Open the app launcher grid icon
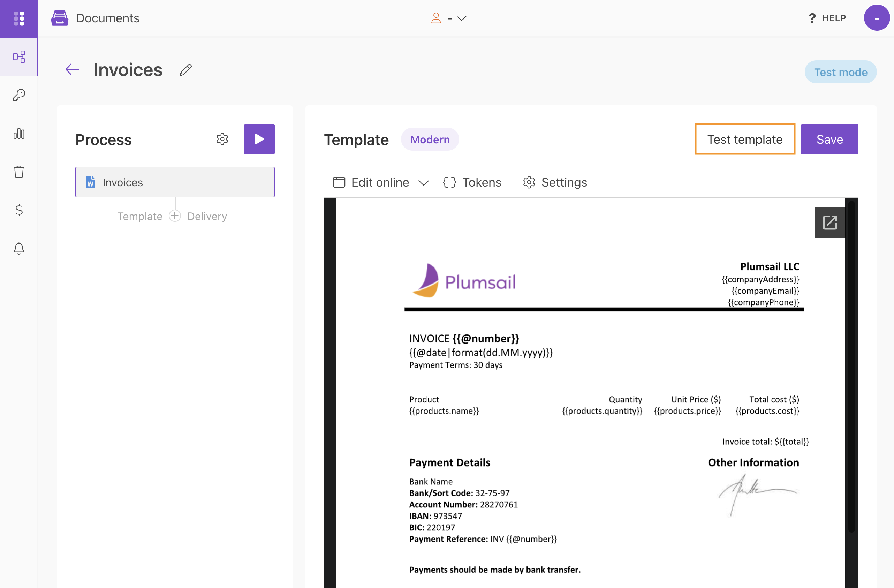Viewport: 894px width, 588px height. tap(19, 18)
